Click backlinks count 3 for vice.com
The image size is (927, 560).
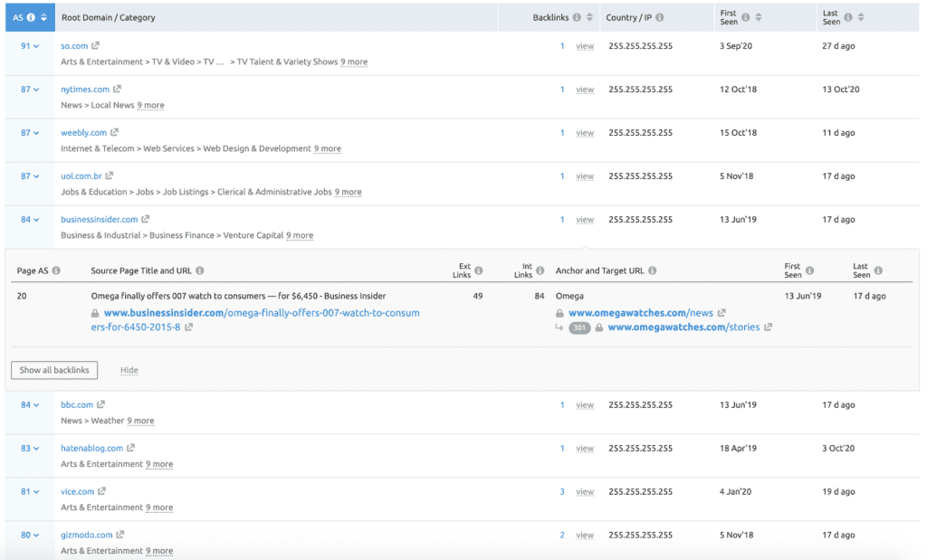[562, 491]
